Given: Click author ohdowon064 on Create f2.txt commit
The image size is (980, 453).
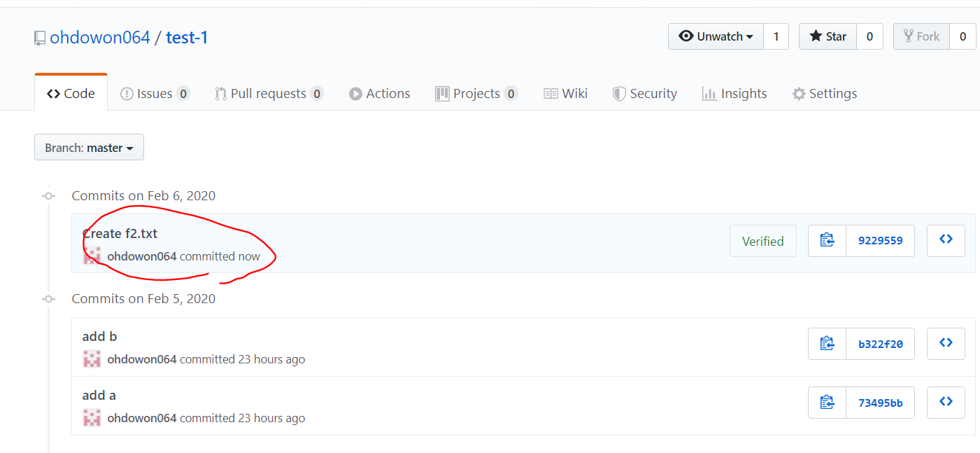Looking at the screenshot, I should (x=142, y=256).
